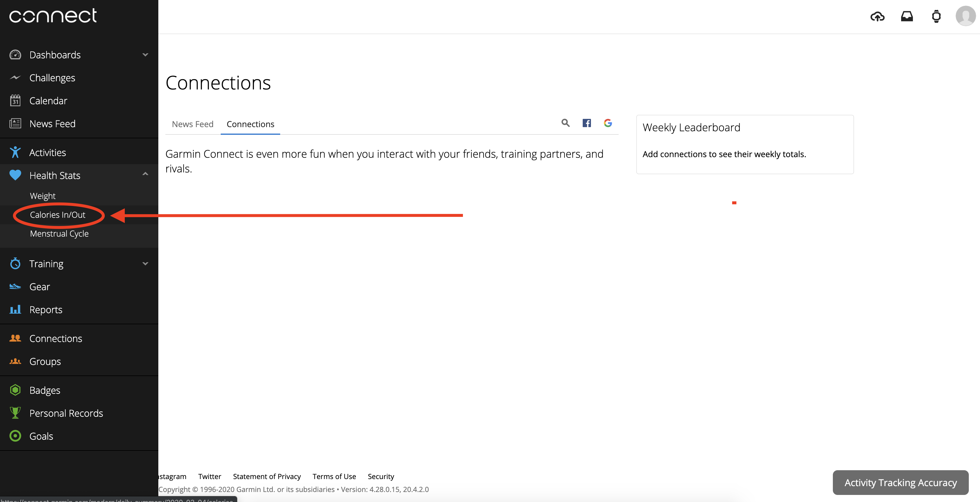Image resolution: width=980 pixels, height=502 pixels.
Task: Click the Weekly Leaderboard heading
Action: (691, 127)
